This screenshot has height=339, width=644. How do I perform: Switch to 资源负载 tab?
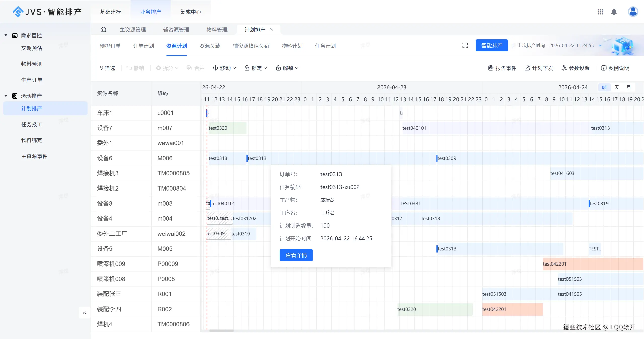(210, 46)
